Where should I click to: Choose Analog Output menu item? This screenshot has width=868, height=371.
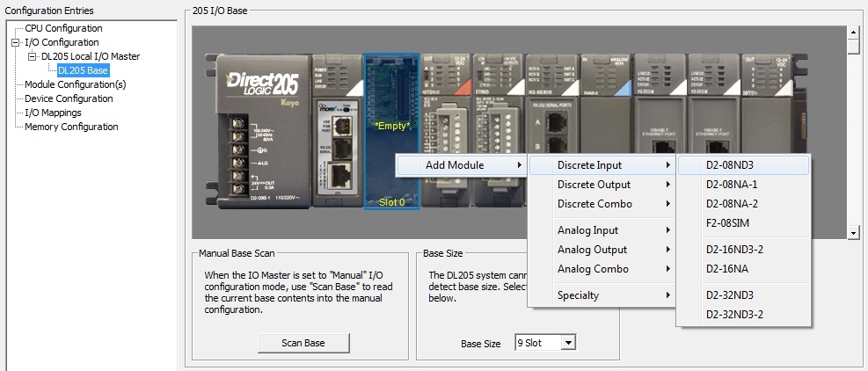(x=602, y=250)
